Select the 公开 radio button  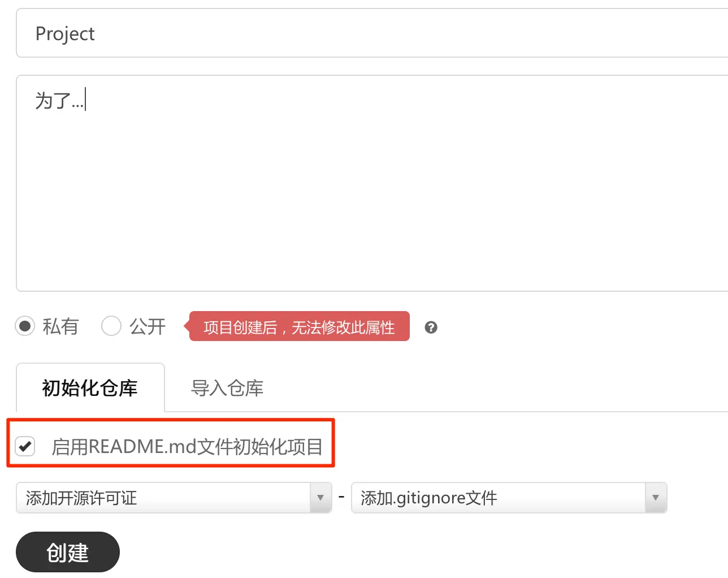pos(111,326)
